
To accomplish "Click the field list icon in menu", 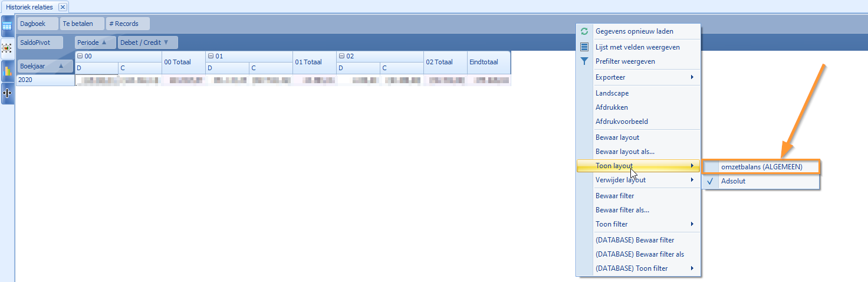I will point(584,47).
